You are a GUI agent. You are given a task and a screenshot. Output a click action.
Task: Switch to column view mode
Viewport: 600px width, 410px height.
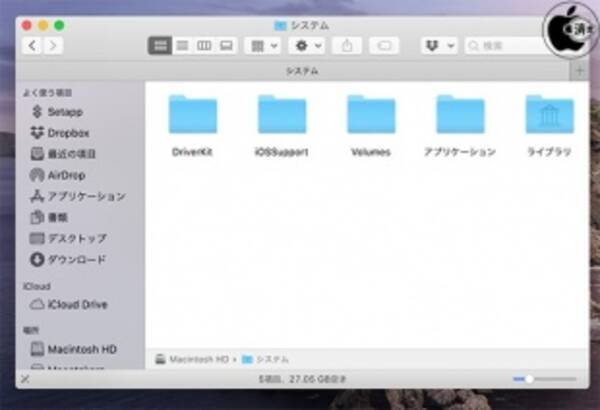[x=204, y=46]
